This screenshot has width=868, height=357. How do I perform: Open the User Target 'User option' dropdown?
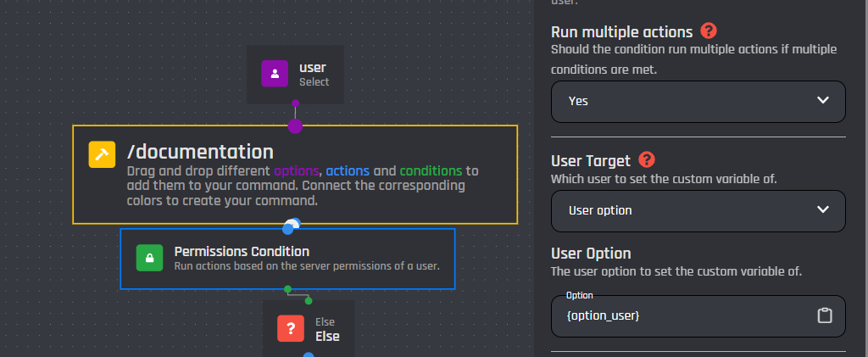pyautogui.click(x=687, y=210)
